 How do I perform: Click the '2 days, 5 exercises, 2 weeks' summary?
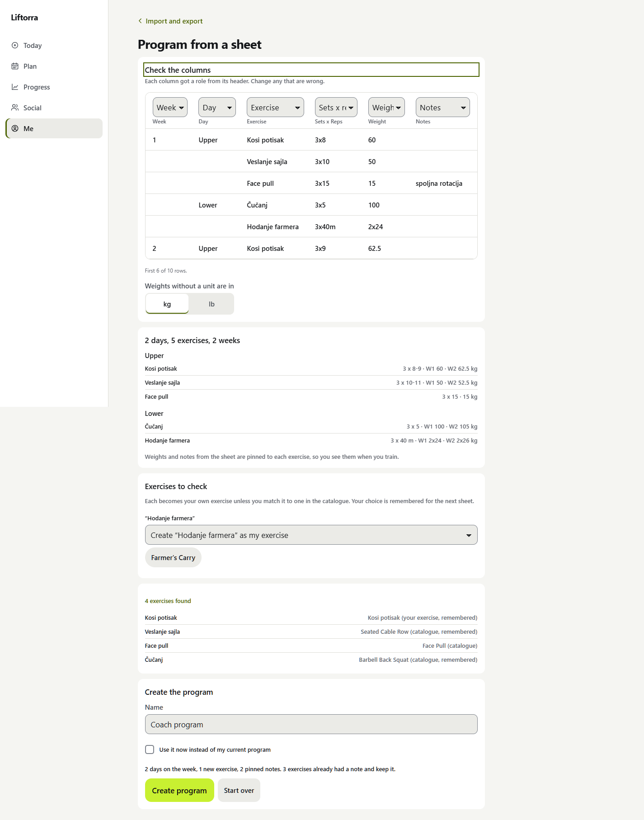[x=193, y=340]
